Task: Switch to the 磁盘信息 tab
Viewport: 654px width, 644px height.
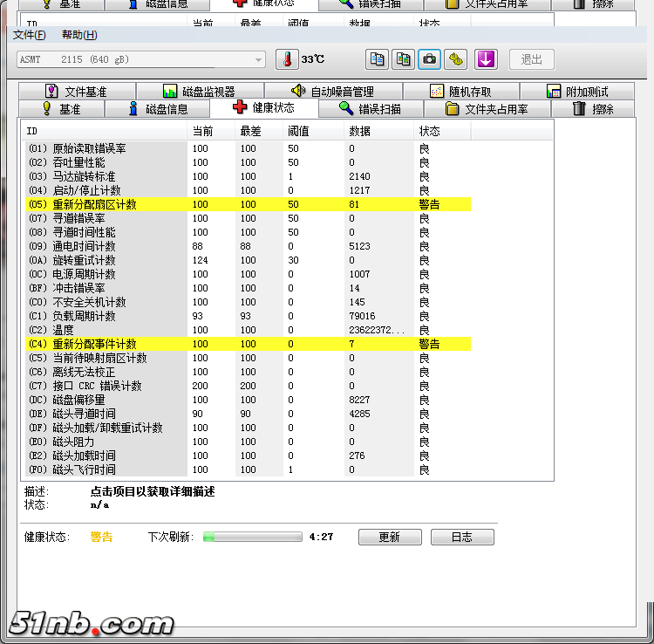Action: [158, 109]
